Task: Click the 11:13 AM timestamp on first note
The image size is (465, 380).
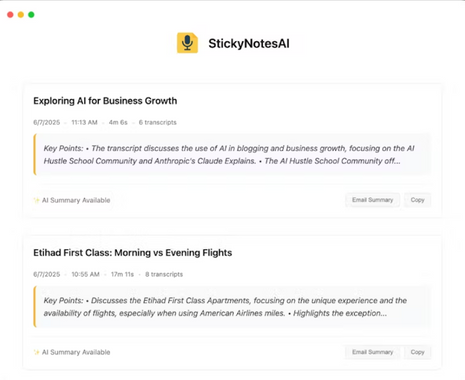Action: 84,122
